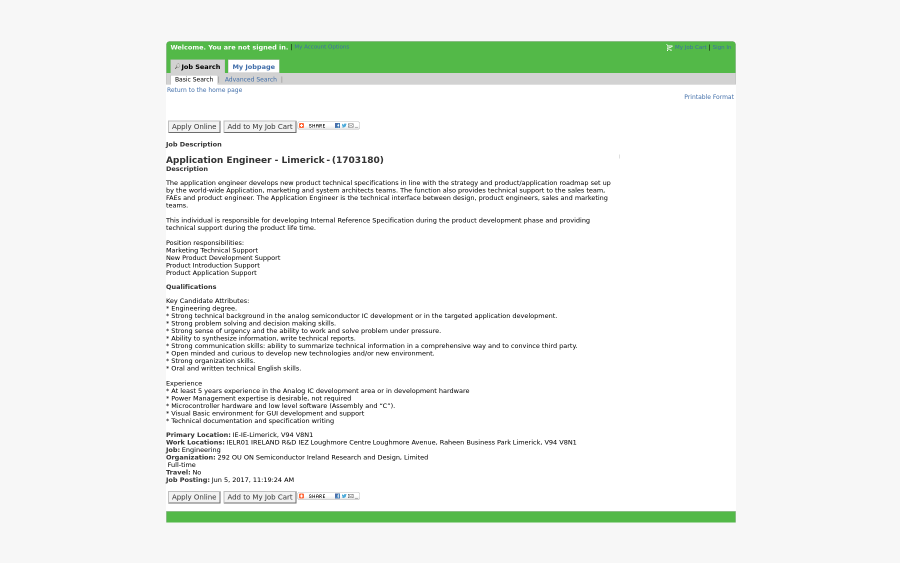Go to the Advanced Search sub-tab
Image resolution: width=900 pixels, height=563 pixels.
250,79
